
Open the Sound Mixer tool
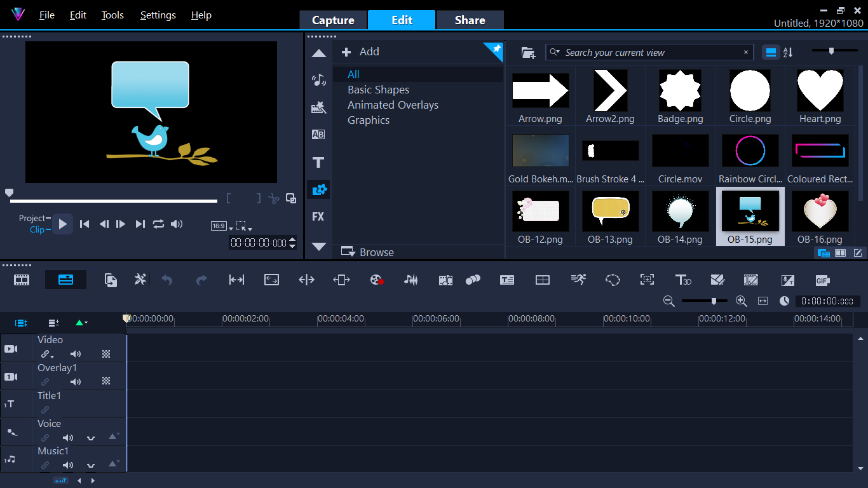411,280
